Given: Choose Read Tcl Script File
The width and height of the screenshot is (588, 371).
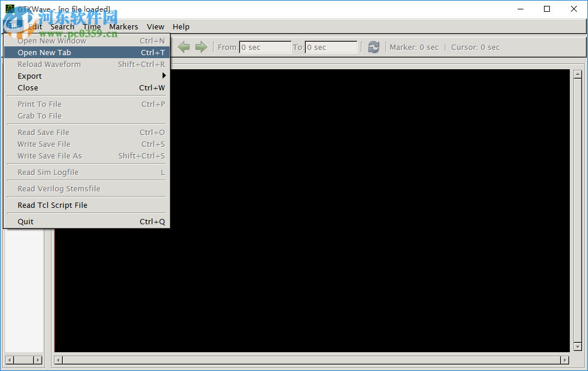Looking at the screenshot, I should [x=87, y=205].
